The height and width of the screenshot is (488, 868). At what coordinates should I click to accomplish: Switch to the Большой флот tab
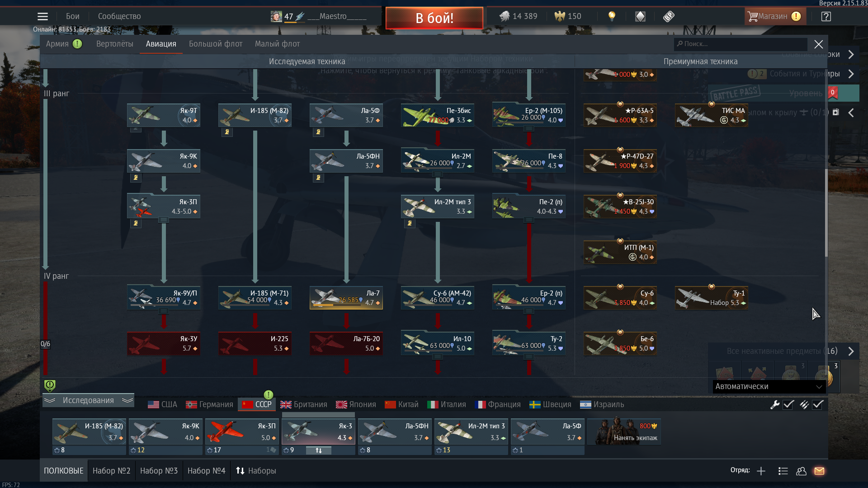216,44
